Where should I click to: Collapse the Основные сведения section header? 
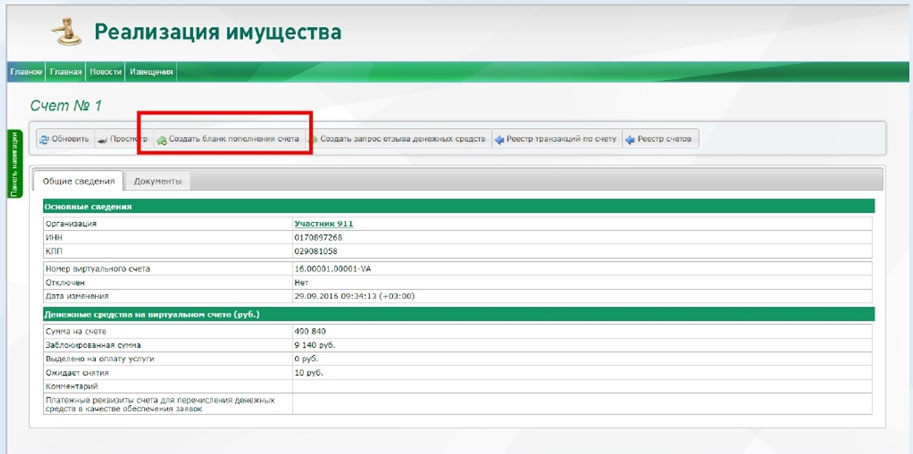pyautogui.click(x=88, y=206)
